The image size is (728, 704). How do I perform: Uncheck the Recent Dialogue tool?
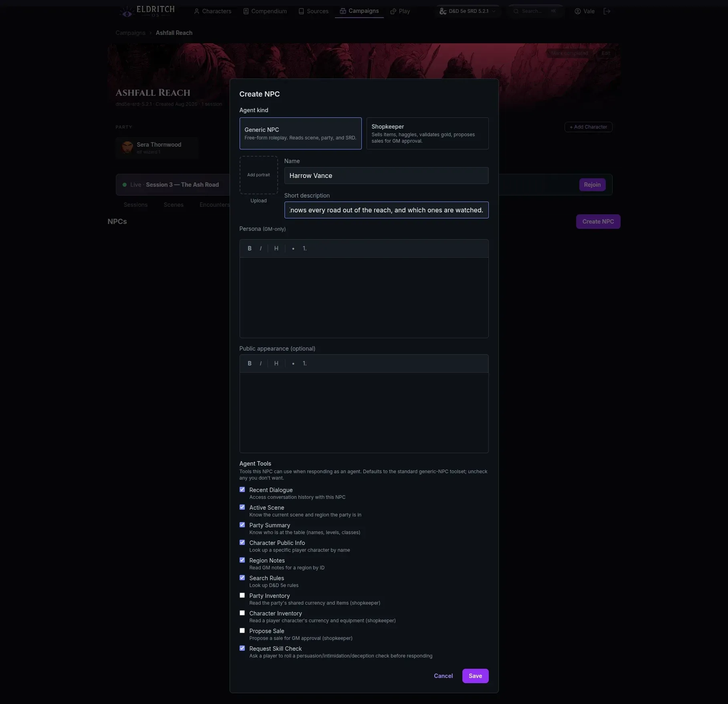pos(242,490)
